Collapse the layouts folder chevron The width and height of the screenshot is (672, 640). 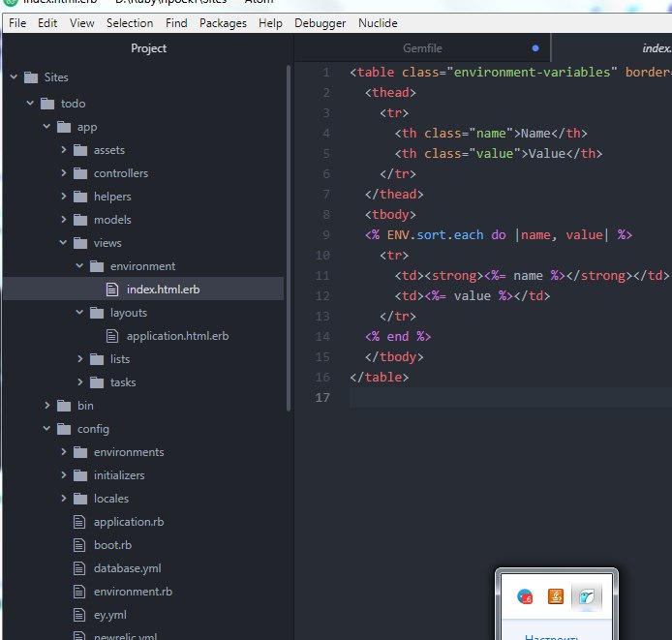(x=79, y=312)
